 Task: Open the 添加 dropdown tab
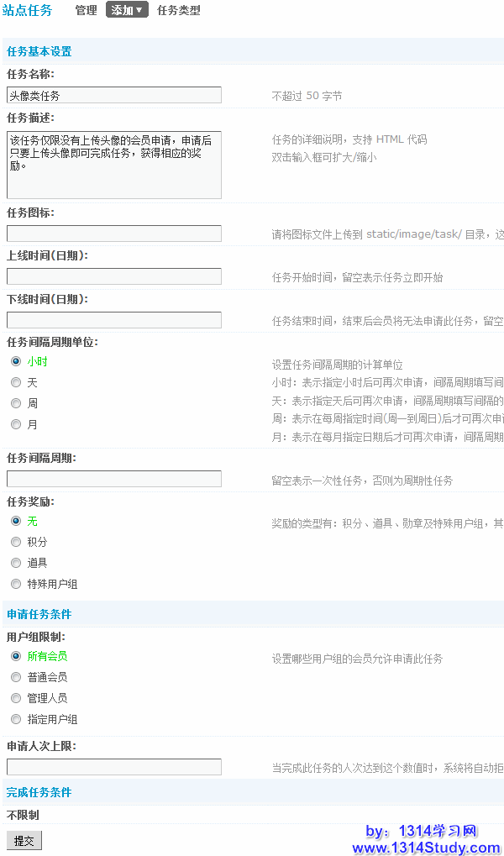[127, 11]
